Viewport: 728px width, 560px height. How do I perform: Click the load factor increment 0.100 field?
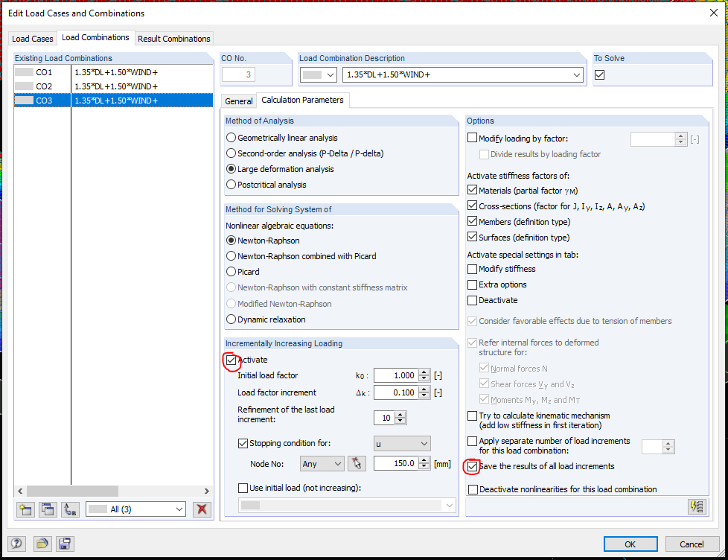pyautogui.click(x=396, y=393)
